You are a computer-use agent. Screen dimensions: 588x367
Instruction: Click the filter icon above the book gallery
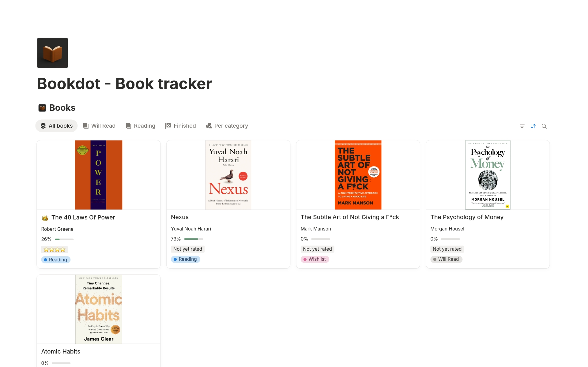coord(522,126)
